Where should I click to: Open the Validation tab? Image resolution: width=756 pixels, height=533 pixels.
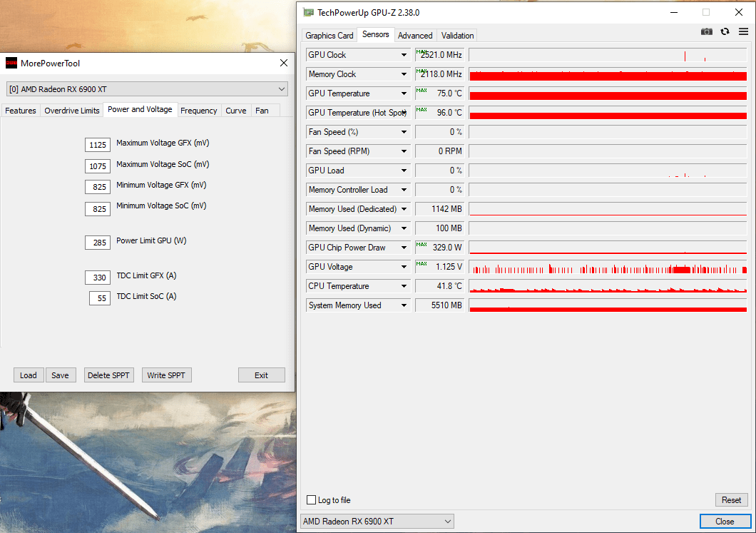(458, 36)
